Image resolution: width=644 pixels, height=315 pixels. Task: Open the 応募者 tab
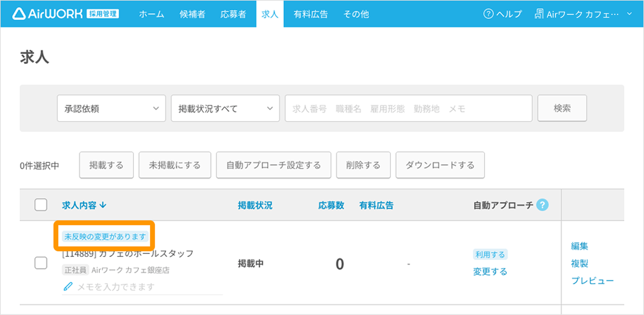tap(233, 14)
